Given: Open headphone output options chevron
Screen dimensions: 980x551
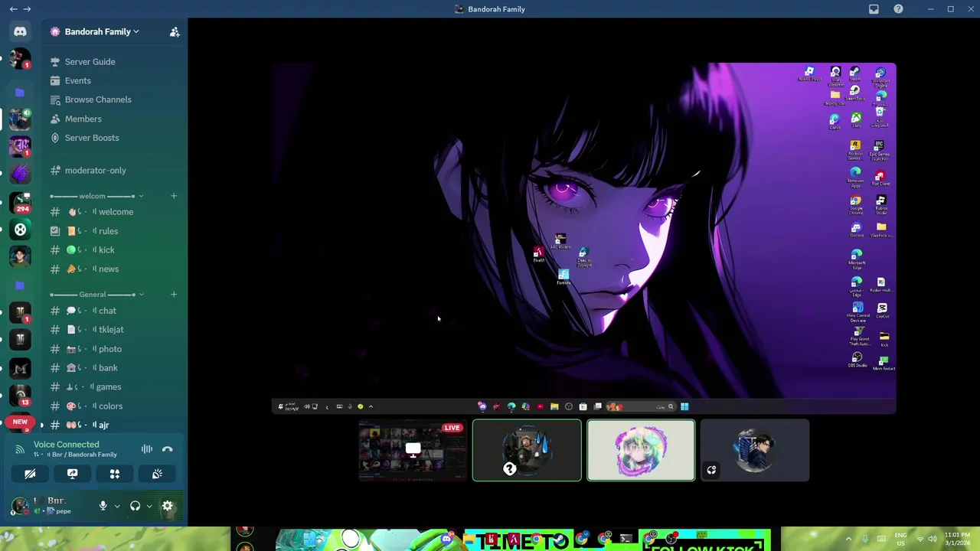Looking at the screenshot, I should [x=149, y=506].
